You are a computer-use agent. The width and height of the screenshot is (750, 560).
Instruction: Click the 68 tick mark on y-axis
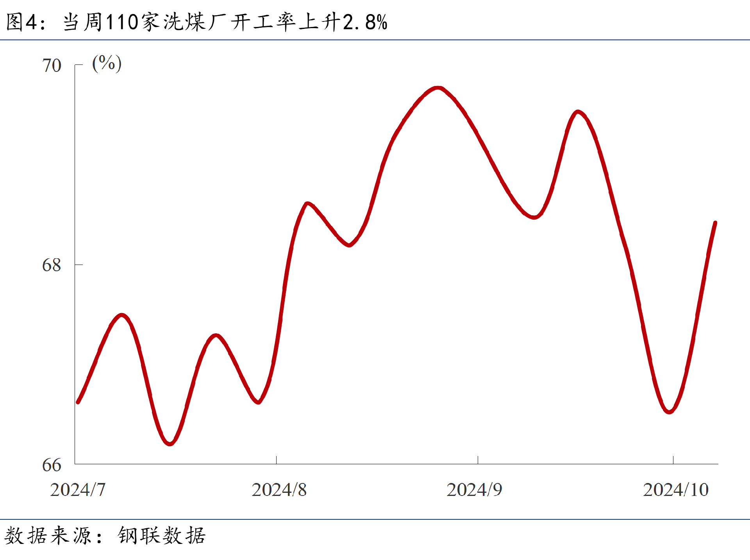pyautogui.click(x=79, y=265)
